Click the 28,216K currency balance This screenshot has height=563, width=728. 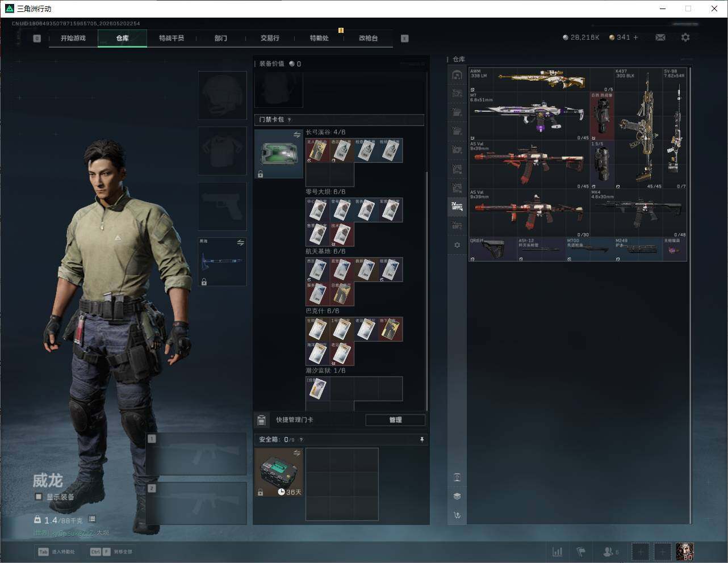[581, 37]
